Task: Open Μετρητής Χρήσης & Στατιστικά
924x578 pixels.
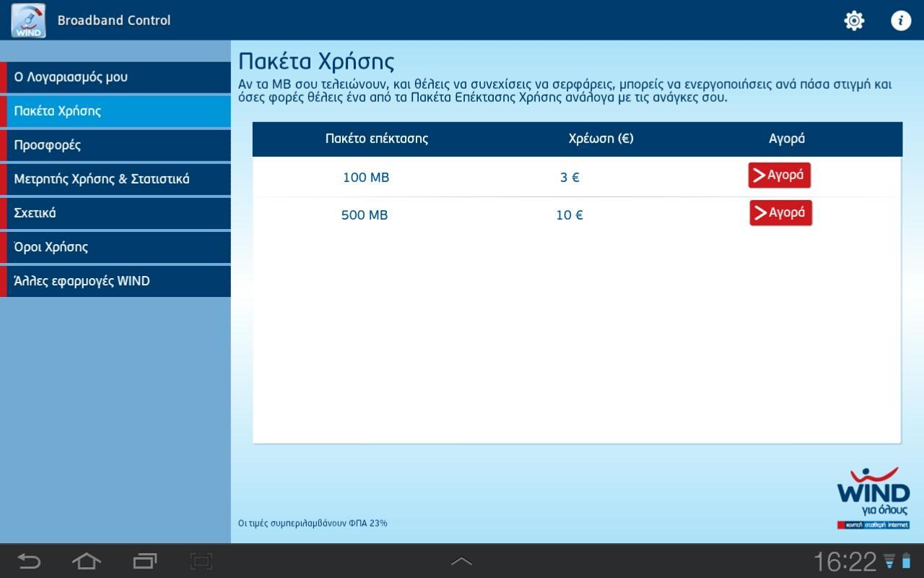Action: pos(115,178)
